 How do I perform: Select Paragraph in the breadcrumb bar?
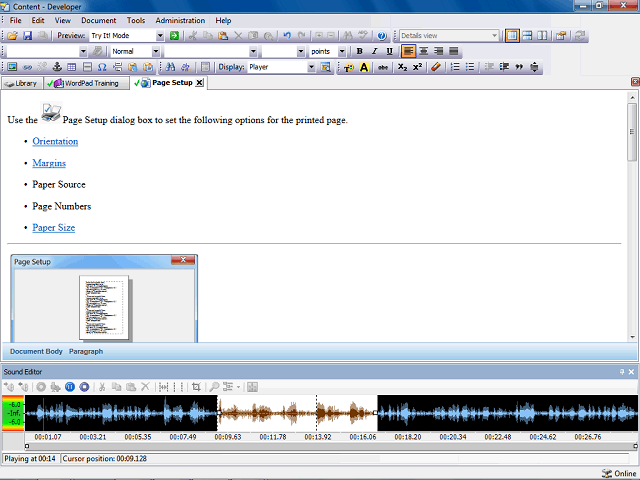(x=86, y=351)
